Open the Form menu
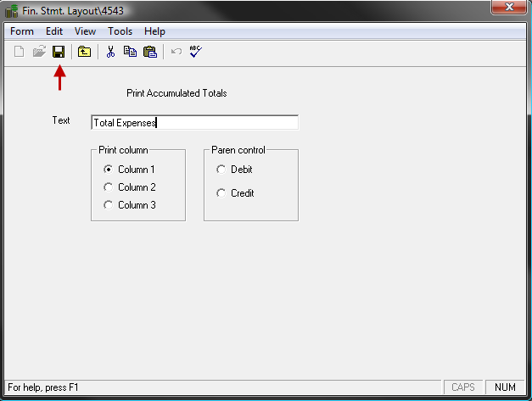The image size is (532, 401). click(22, 31)
